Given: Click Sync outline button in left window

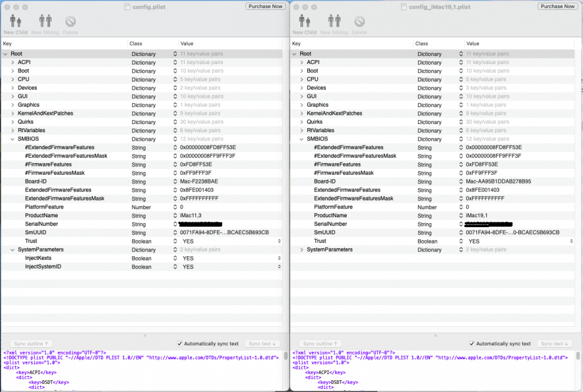Looking at the screenshot, I should [31, 344].
